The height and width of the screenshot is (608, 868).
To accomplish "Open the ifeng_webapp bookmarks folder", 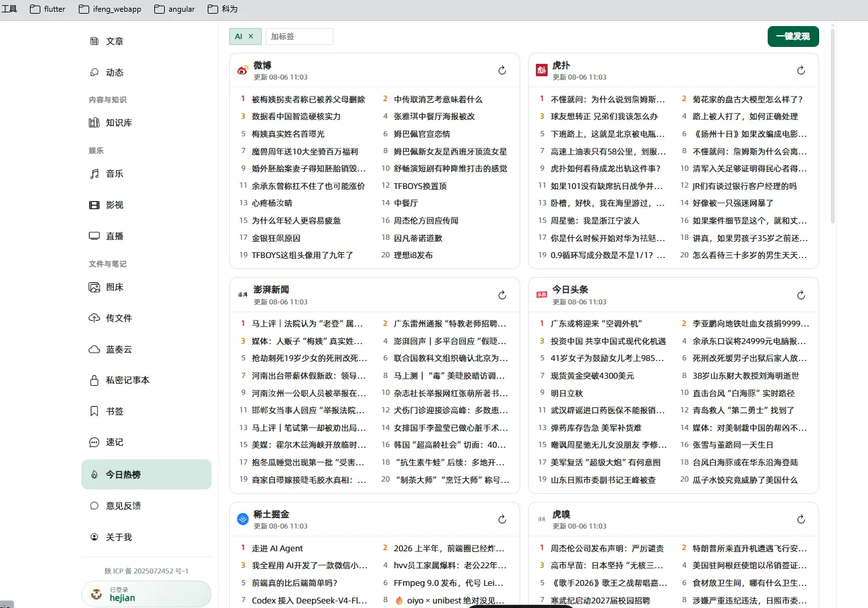I will tap(110, 9).
